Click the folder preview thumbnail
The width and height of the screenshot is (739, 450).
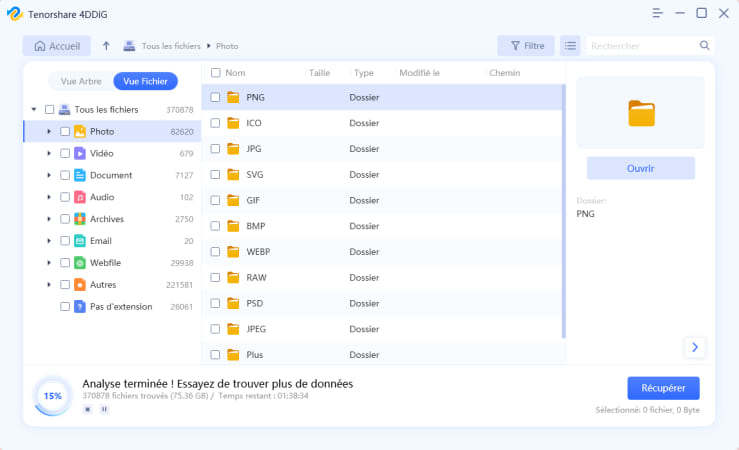pyautogui.click(x=641, y=113)
